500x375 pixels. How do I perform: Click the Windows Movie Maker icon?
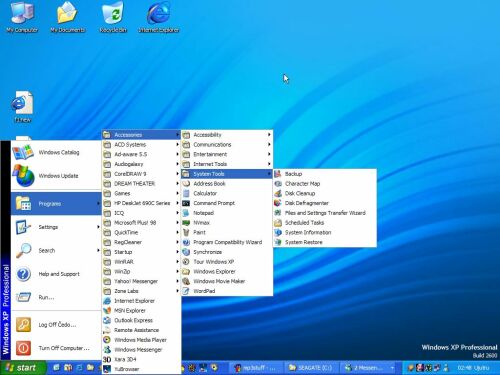(186, 281)
